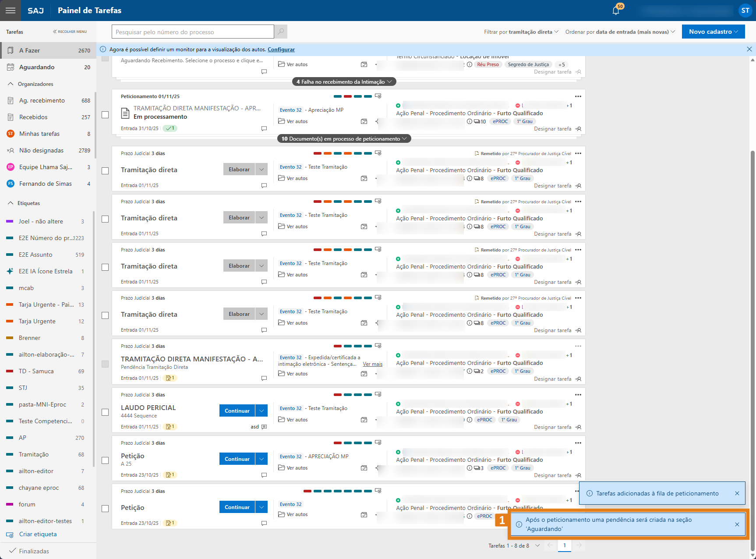The width and height of the screenshot is (756, 559).
Task: Click Criar etiqueta tag icon
Action: tap(10, 534)
